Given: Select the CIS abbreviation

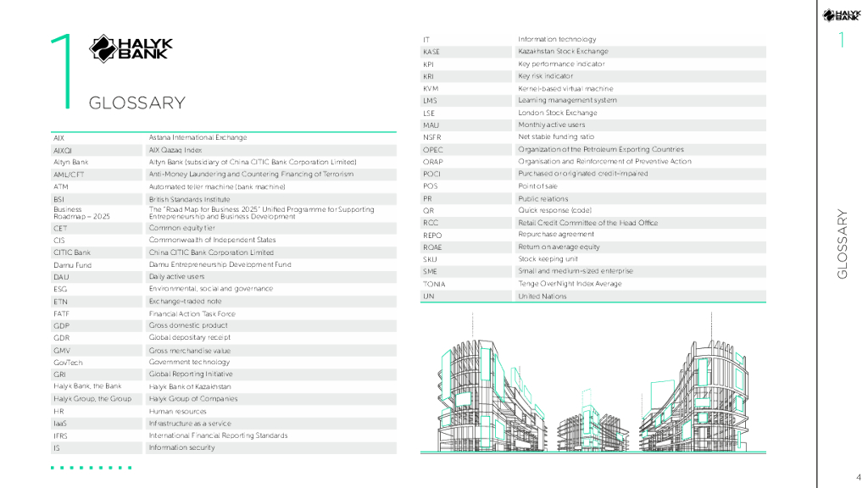Looking at the screenshot, I should click(58, 240).
